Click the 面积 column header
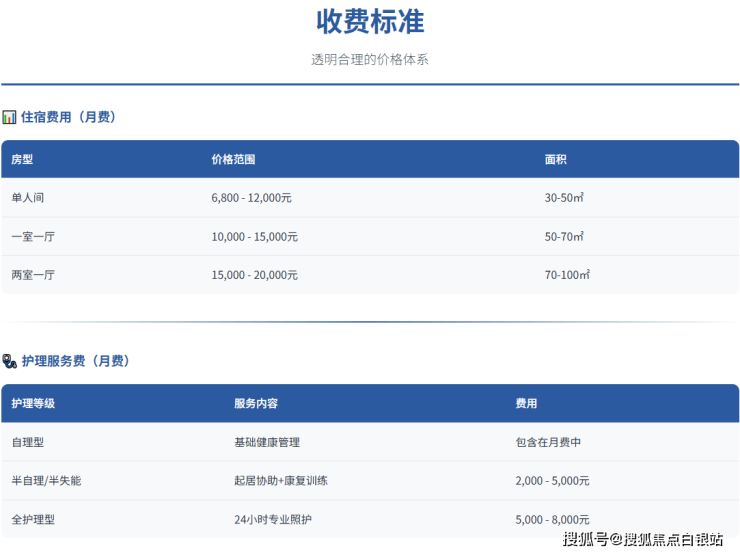 (555, 159)
